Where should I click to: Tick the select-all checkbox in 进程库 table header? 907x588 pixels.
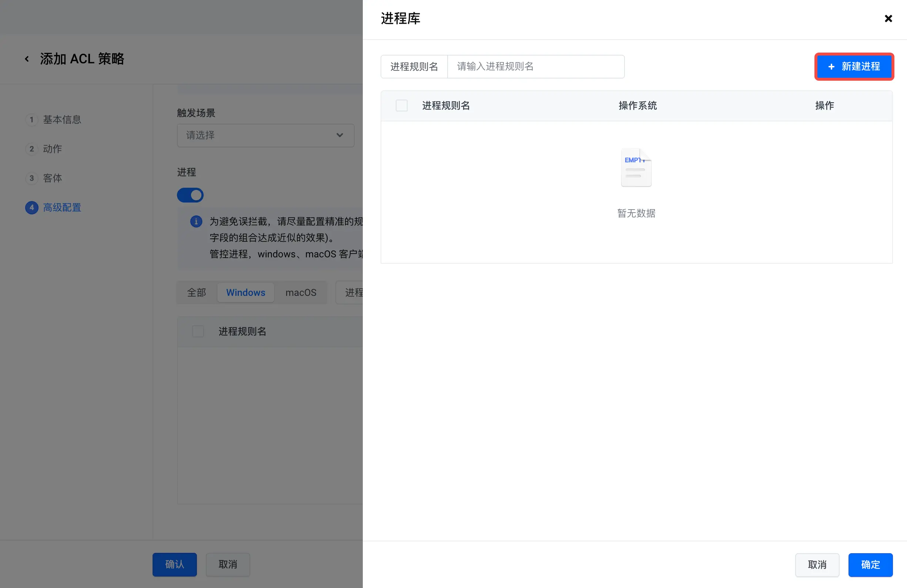tap(401, 106)
